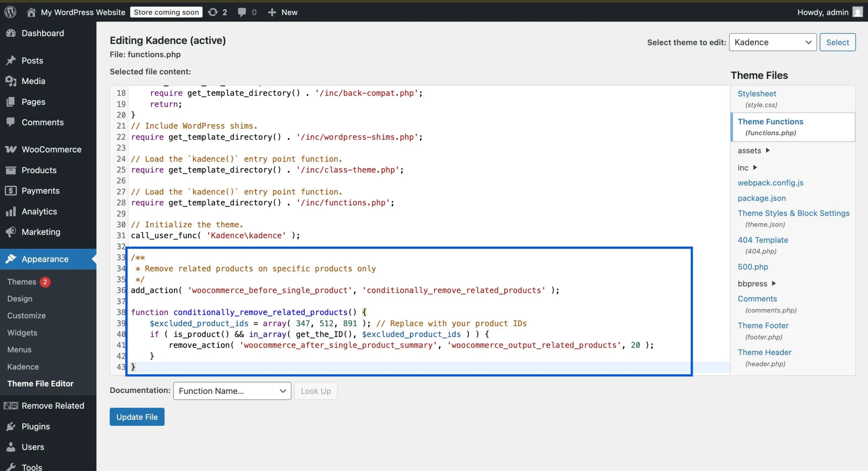This screenshot has width=868, height=471.
Task: Click the Tools wrench icon
Action: pyautogui.click(x=11, y=467)
